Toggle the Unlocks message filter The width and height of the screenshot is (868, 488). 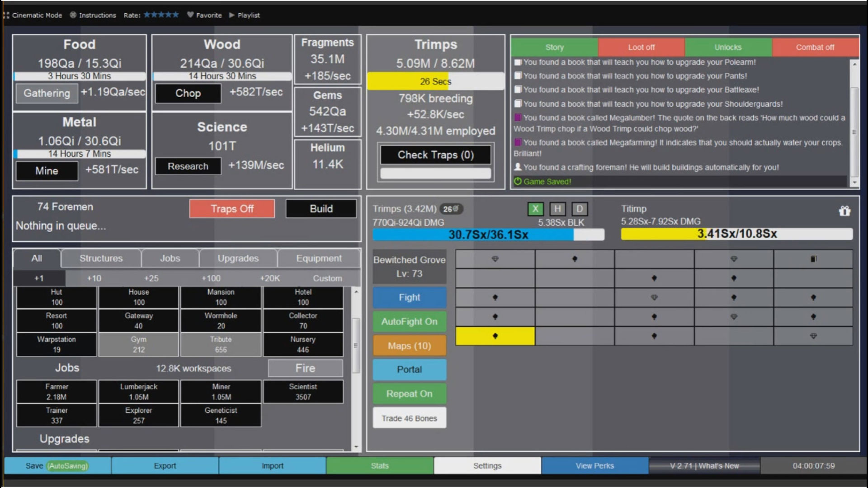pos(728,47)
